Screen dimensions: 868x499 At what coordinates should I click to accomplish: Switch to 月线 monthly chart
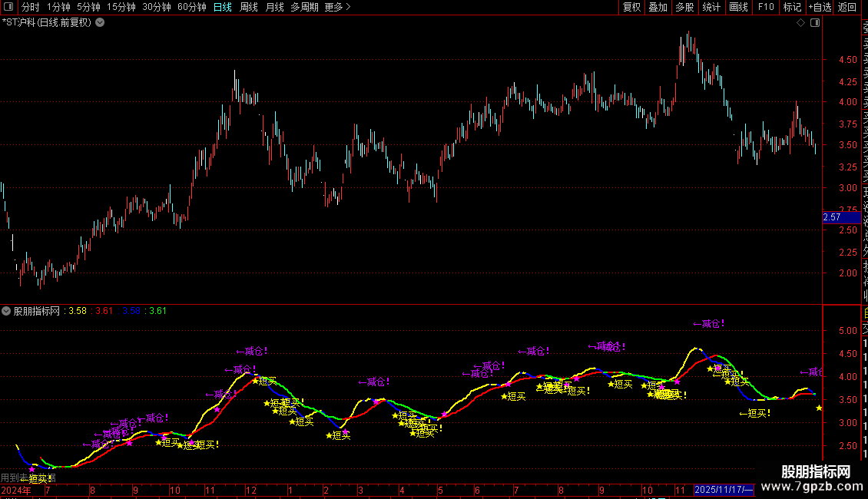coord(274,7)
